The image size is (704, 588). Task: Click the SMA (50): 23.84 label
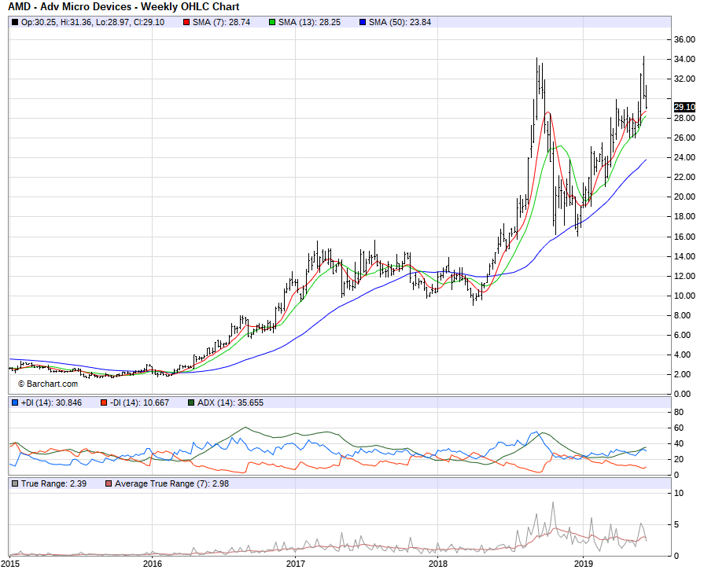click(x=400, y=22)
